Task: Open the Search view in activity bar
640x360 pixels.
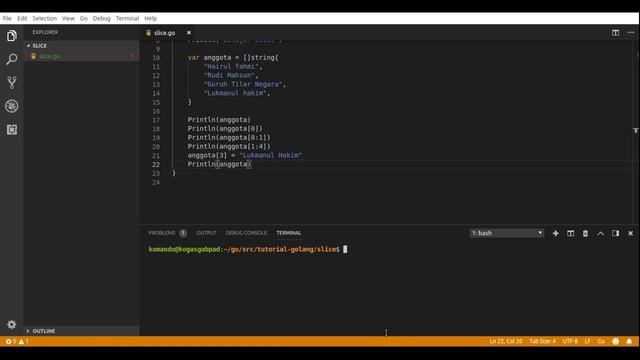Action: (x=11, y=59)
